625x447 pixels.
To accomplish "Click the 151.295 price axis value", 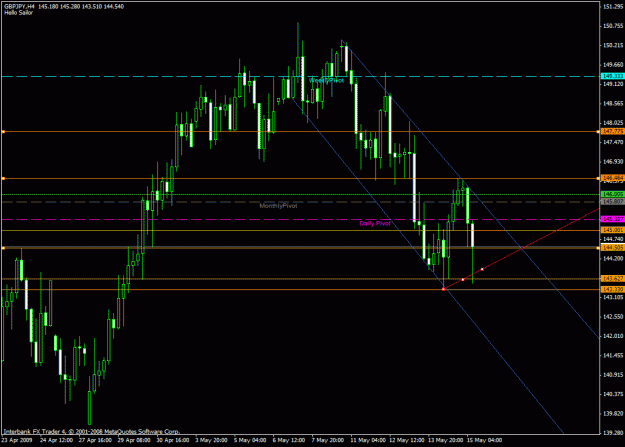I will (x=613, y=7).
